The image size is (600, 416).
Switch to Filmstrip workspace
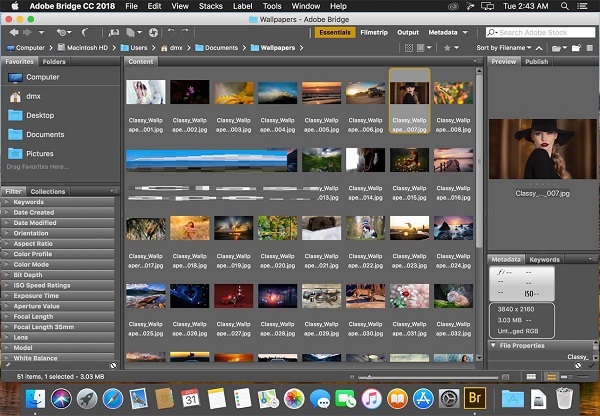374,33
